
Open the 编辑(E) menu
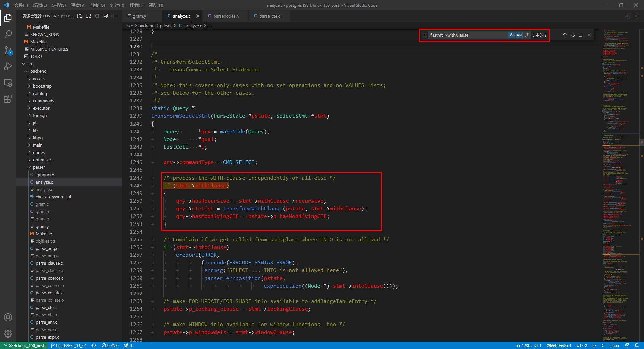click(40, 5)
